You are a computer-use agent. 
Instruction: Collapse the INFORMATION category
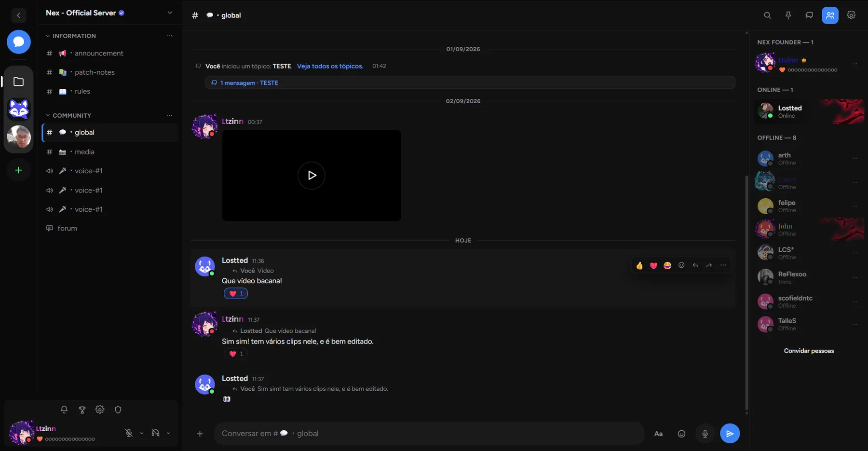(x=71, y=36)
